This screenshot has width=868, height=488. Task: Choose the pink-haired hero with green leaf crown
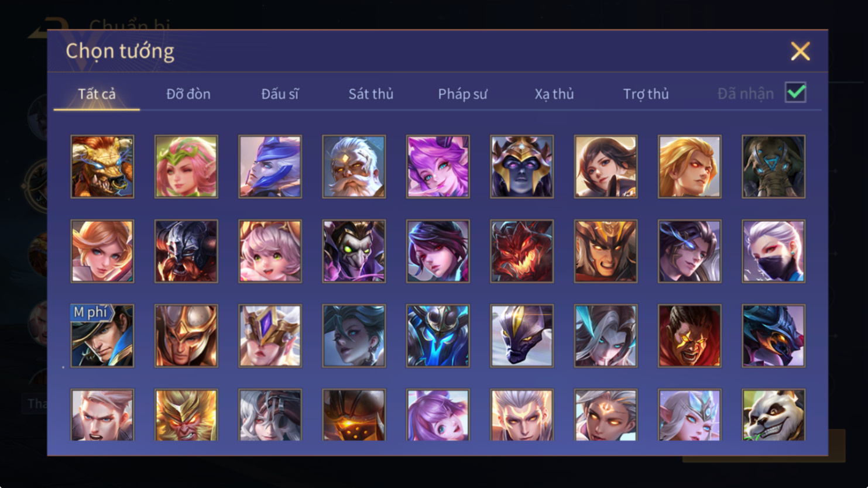tap(186, 167)
